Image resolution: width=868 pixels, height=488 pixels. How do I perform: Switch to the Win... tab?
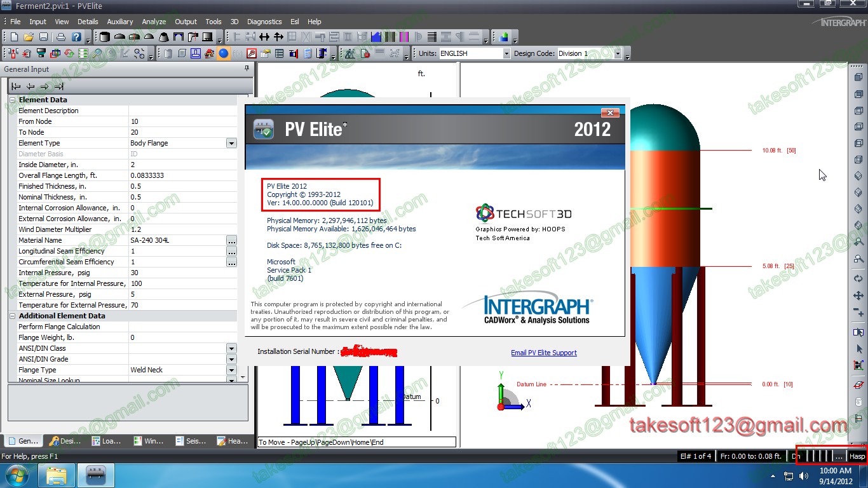(148, 441)
